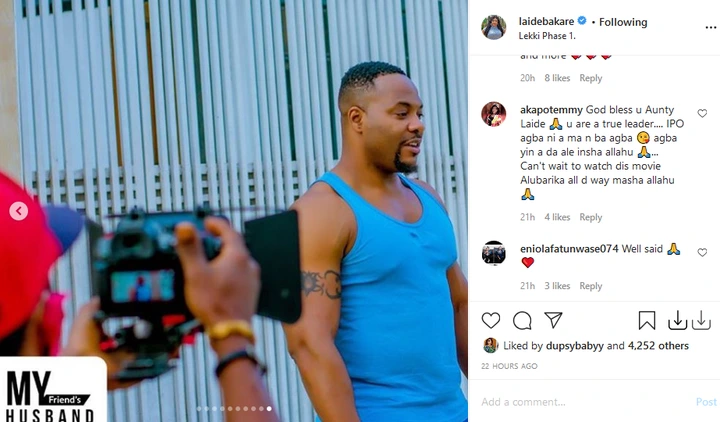Select the last carousel indicator dot
Viewport: 720px width, 422px height.
[x=269, y=409]
